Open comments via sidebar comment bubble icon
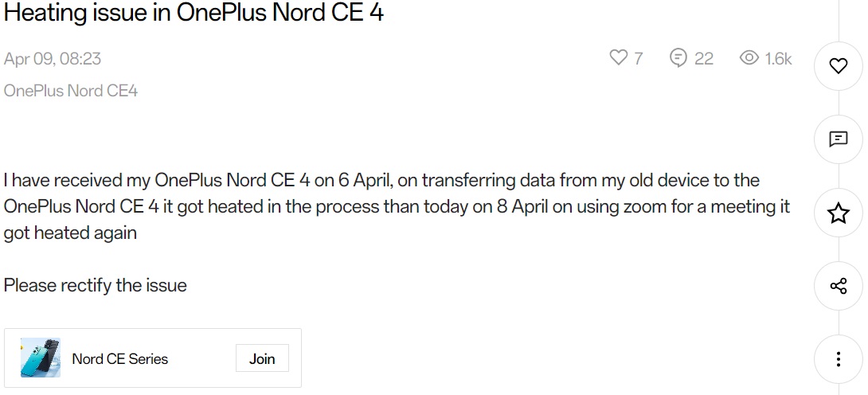Viewport: 868px width, 395px height. coord(838,139)
